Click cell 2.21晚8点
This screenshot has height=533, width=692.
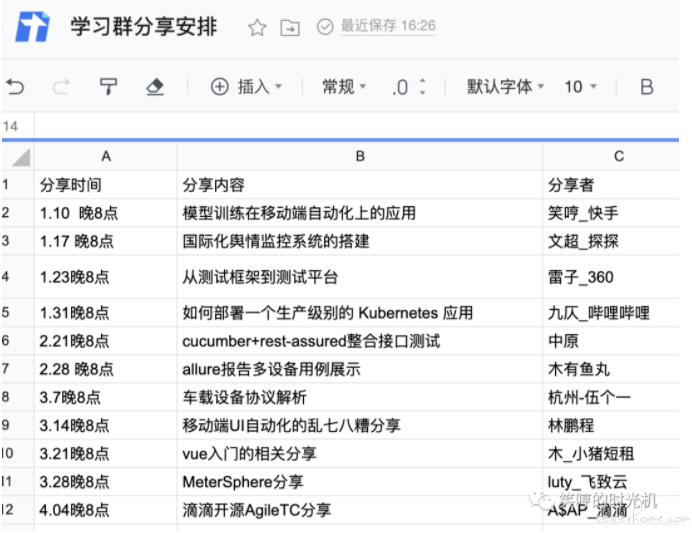point(106,341)
